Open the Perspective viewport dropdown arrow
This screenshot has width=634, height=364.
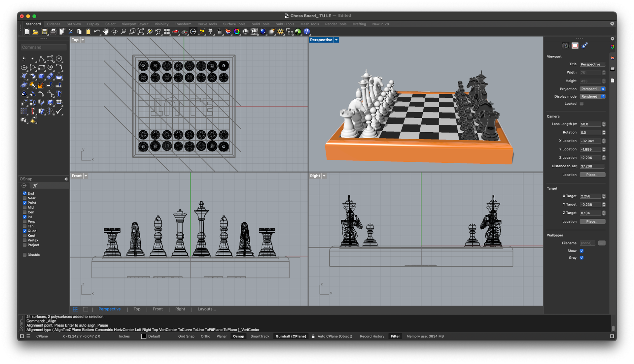(336, 40)
